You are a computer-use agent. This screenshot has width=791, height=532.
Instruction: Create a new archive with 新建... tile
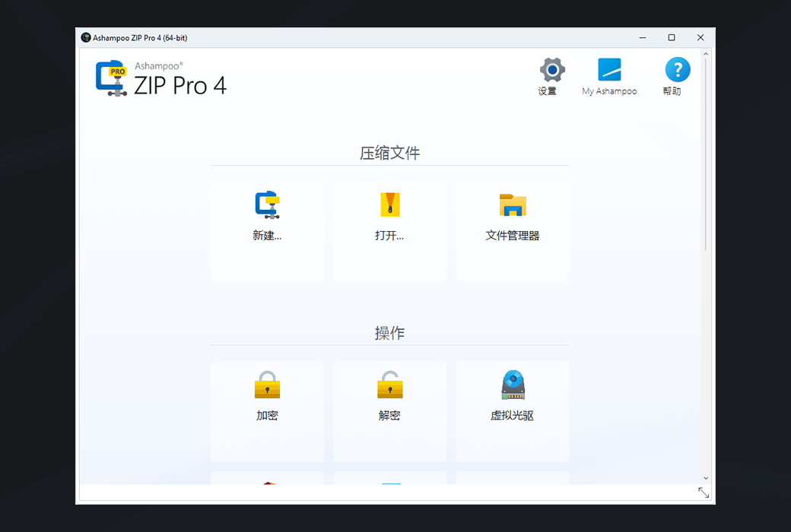tap(268, 232)
